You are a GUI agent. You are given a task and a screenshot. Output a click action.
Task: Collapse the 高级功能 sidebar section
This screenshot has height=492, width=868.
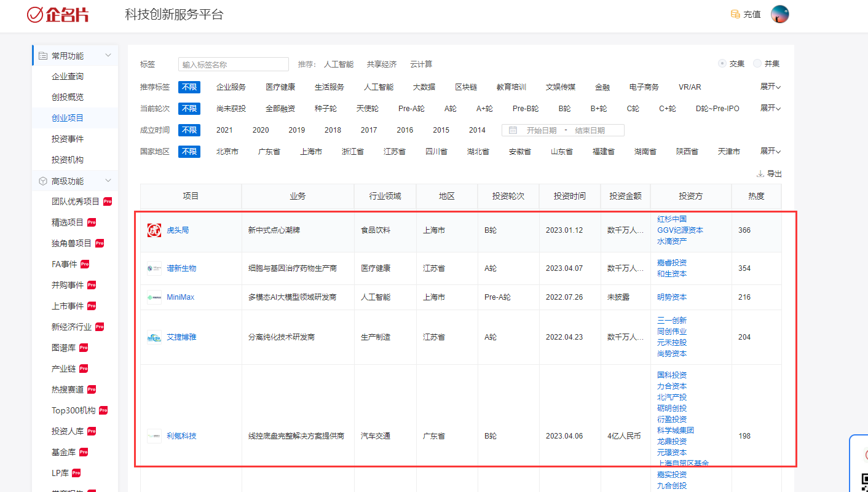(108, 181)
